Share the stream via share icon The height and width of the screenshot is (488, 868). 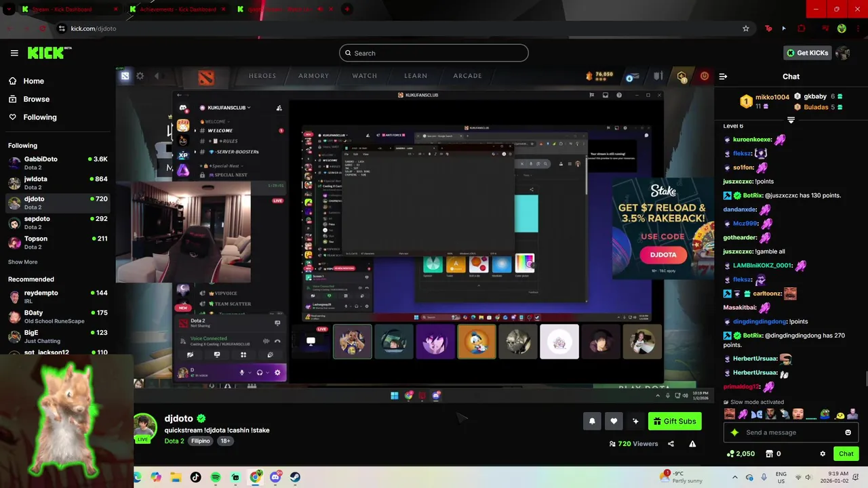pos(671,444)
